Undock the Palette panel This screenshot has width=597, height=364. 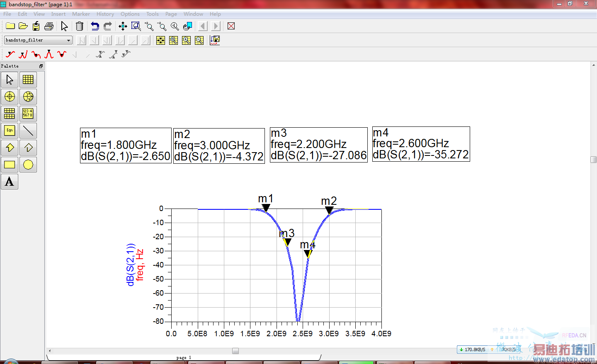[41, 66]
